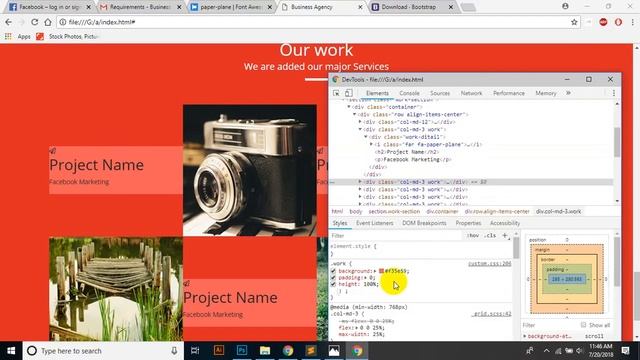Open Photos app from taskbar
This screenshot has height=360, width=640.
pos(334,351)
